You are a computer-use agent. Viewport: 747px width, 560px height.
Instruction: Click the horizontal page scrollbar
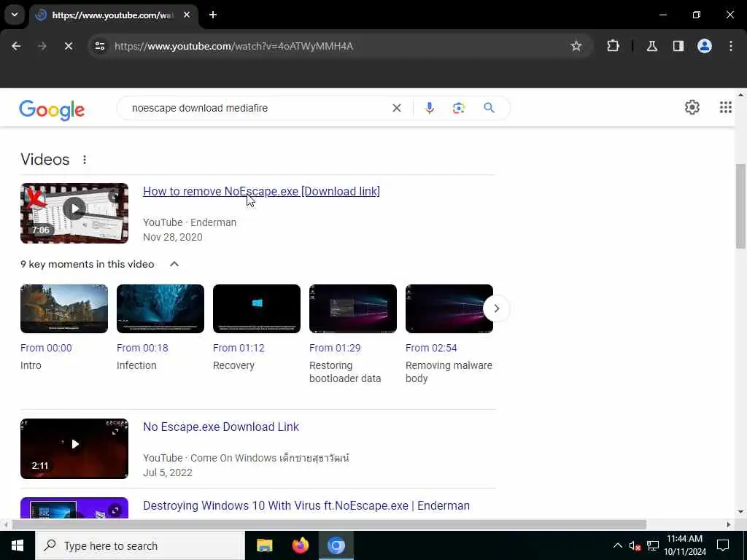(329, 525)
